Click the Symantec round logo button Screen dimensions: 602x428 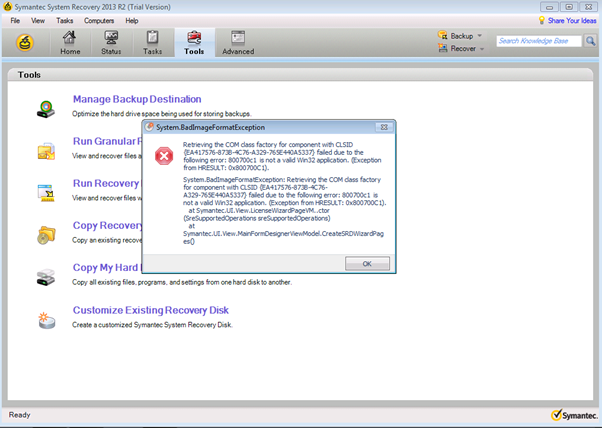tap(25, 43)
